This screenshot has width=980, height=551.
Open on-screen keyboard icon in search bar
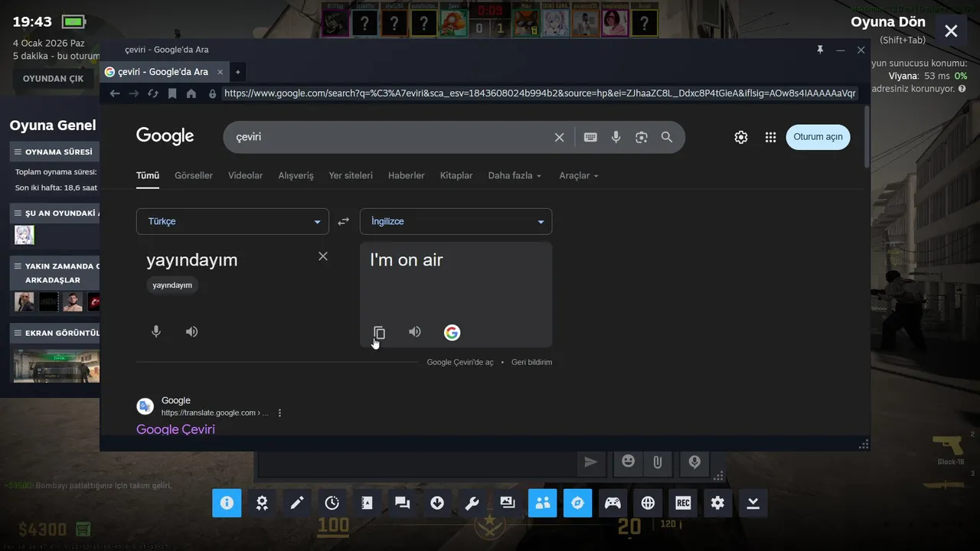coord(590,137)
